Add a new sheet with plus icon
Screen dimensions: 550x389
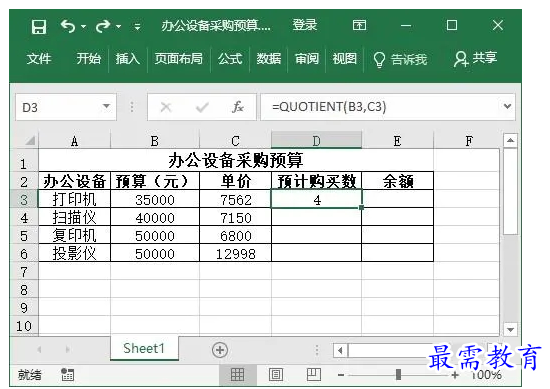coord(220,350)
